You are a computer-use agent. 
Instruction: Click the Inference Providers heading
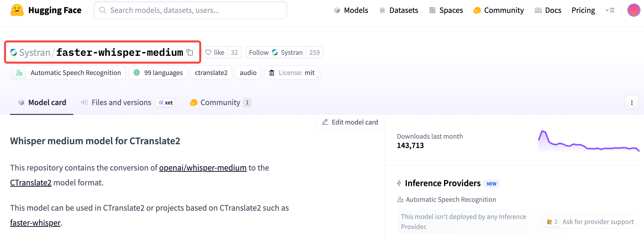click(443, 183)
